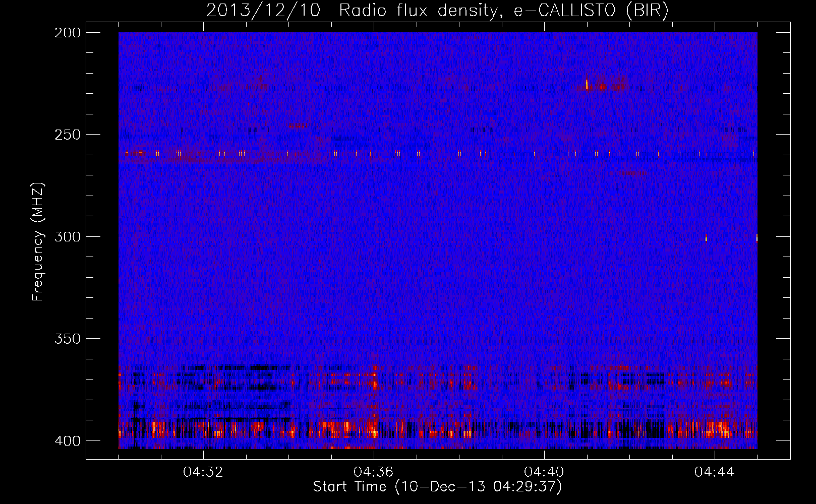
Task: Click the 200 frequency tick label
Action: point(68,33)
